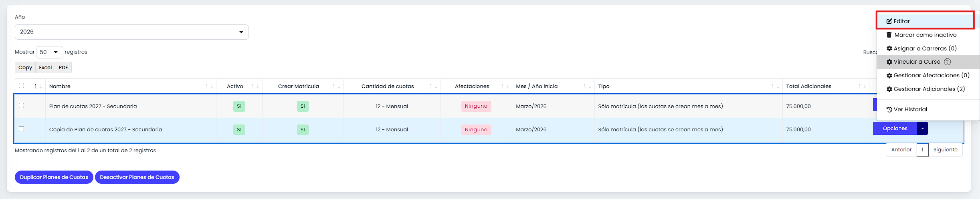Open Gestionar Adicionales (2) option
The width and height of the screenshot is (980, 199).
point(928,89)
